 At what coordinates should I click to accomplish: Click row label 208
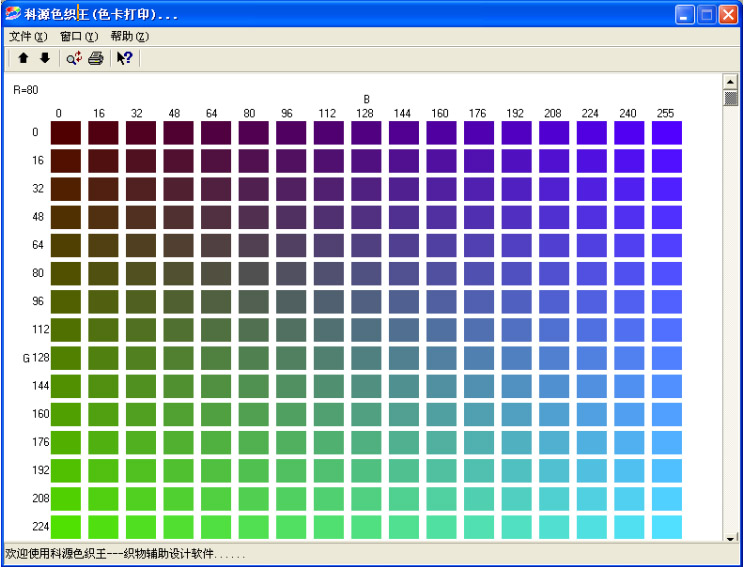pos(41,498)
